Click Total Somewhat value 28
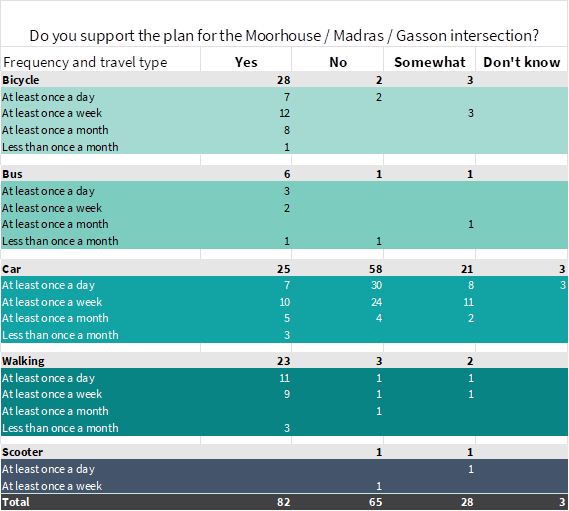The width and height of the screenshot is (569, 511). (x=467, y=502)
